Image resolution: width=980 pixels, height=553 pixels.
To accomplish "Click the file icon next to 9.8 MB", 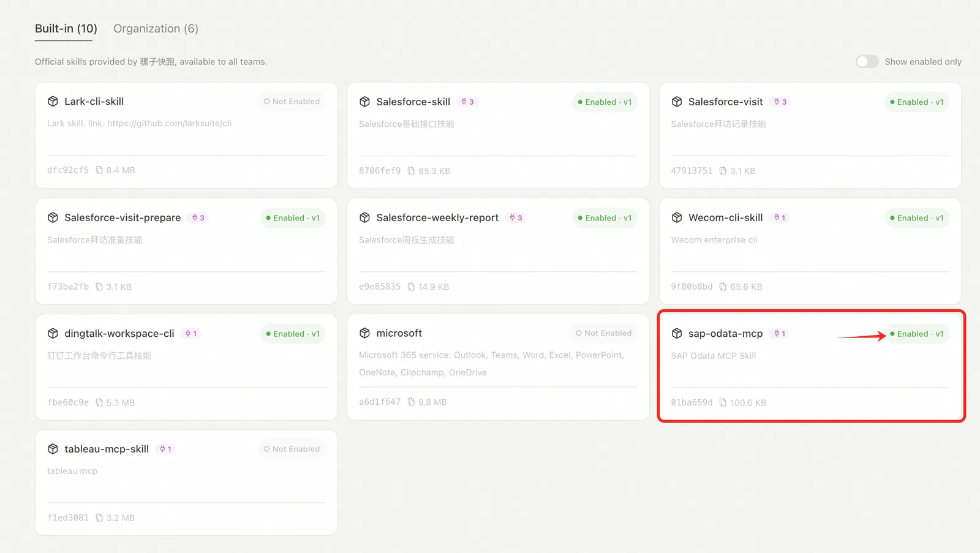I will coord(411,402).
